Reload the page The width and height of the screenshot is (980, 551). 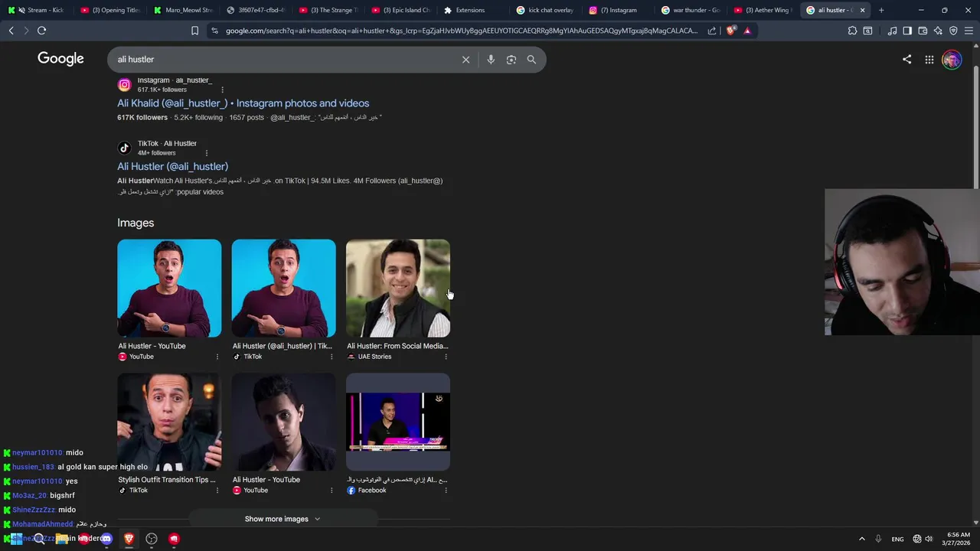coord(42,31)
